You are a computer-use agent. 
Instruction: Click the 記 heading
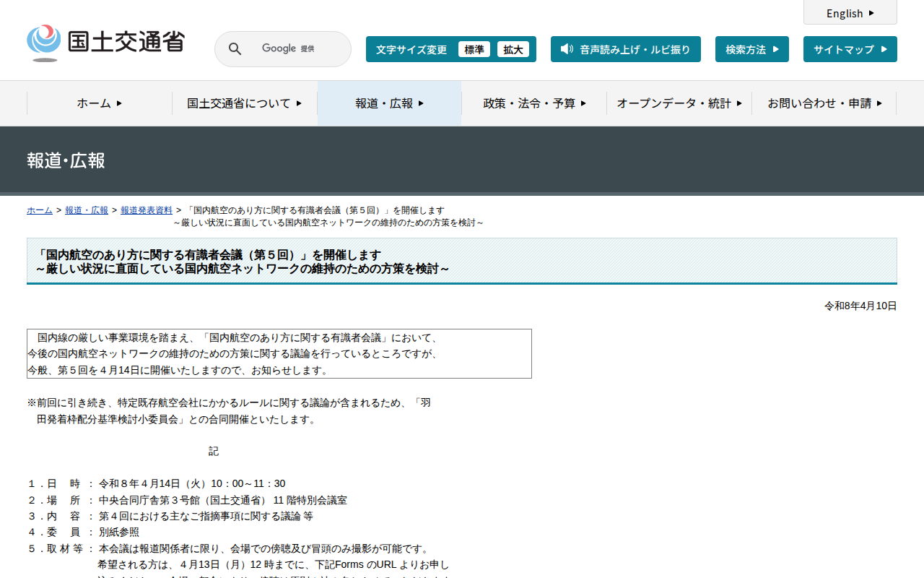(214, 452)
